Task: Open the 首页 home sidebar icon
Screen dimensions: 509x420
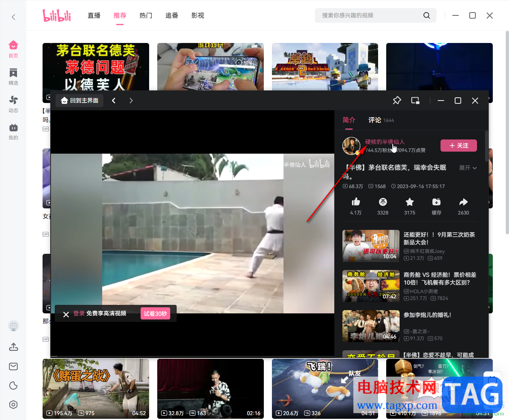Action: point(13,49)
